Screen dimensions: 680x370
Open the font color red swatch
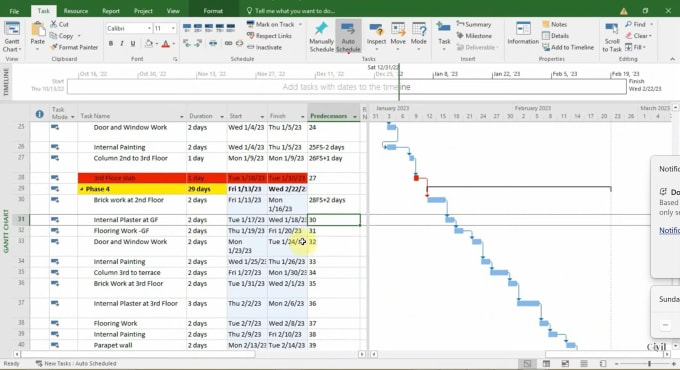tap(166, 43)
